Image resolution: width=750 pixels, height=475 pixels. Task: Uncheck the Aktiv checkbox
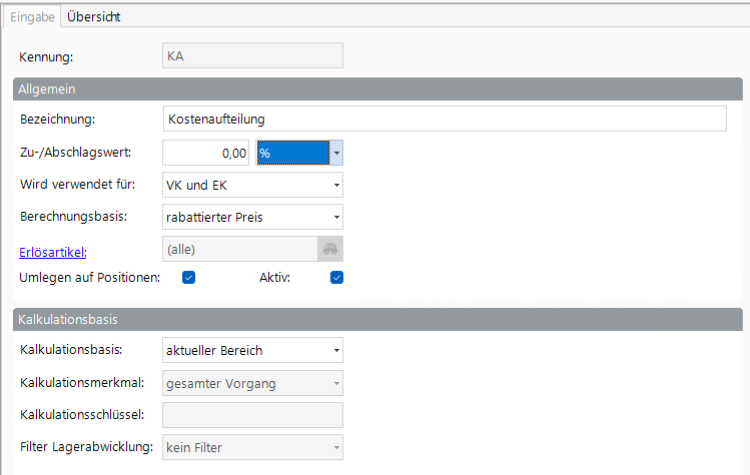337,278
